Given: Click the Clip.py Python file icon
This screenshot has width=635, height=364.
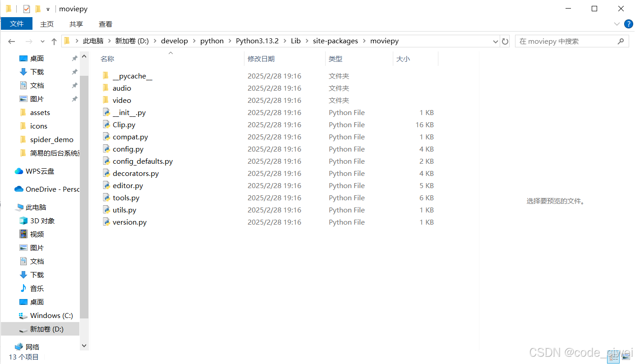Looking at the screenshot, I should tap(106, 124).
